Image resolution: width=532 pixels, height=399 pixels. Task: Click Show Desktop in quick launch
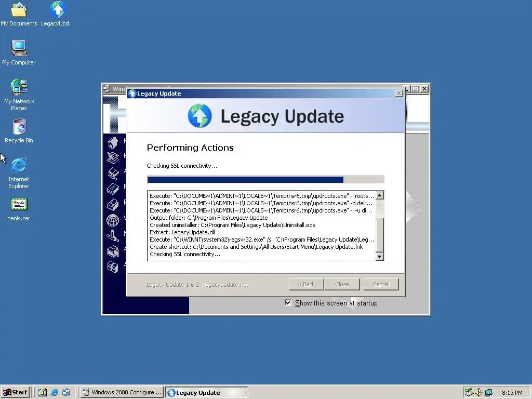43,392
